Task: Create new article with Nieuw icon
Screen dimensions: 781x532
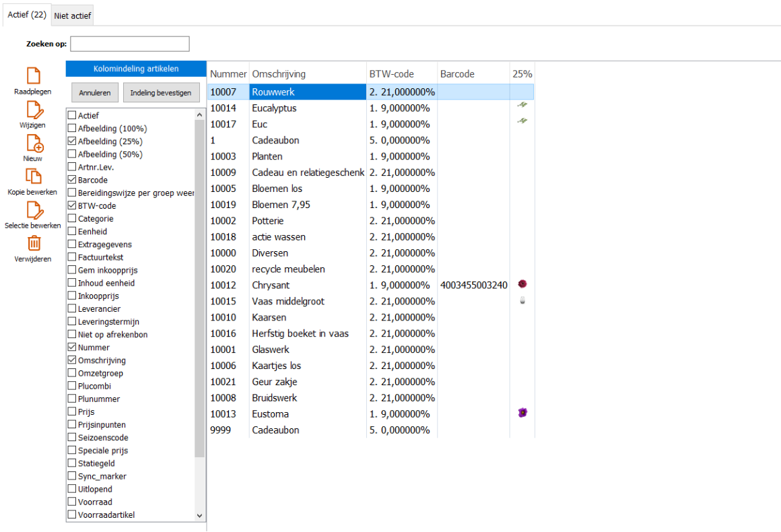Action: (x=33, y=143)
